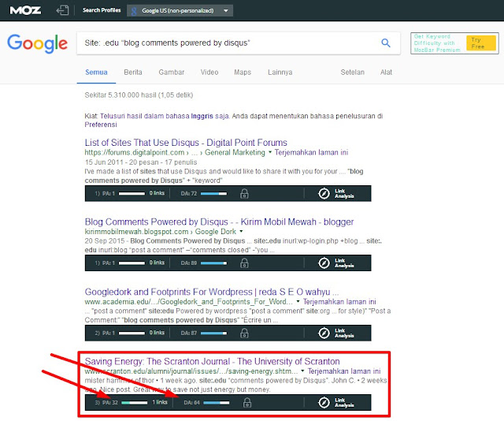504x421 pixels.
Task: Select the Semua tab
Action: [96, 72]
